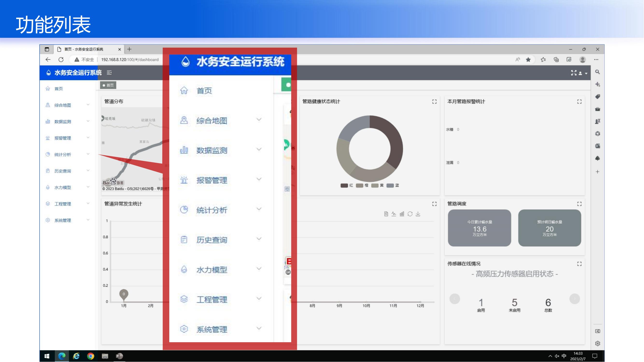Toggle the 红 legend series
This screenshot has height=362, width=644.
(347, 185)
